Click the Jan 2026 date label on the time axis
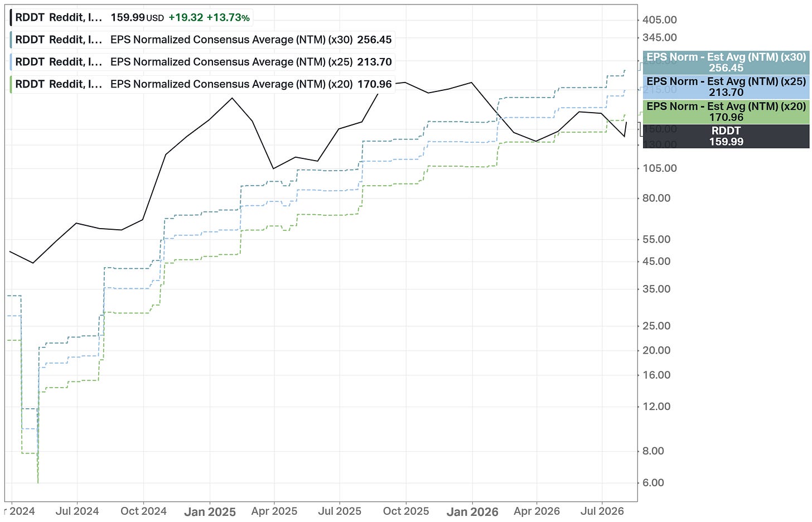 pyautogui.click(x=472, y=512)
